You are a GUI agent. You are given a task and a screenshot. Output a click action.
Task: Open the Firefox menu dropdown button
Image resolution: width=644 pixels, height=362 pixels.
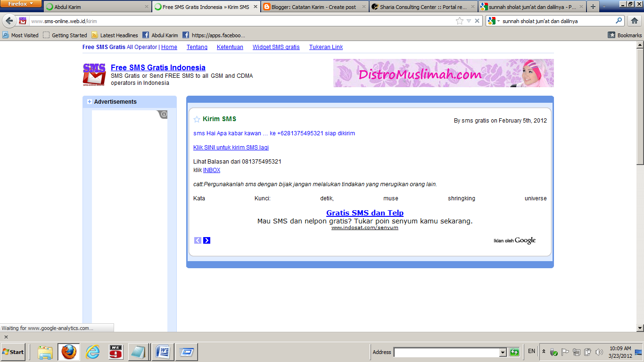click(x=21, y=4)
